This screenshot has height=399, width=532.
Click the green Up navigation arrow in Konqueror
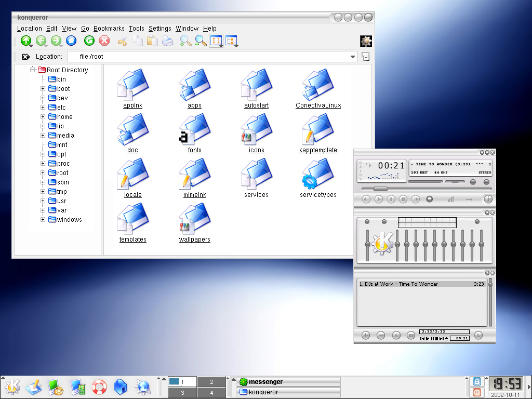[x=26, y=41]
